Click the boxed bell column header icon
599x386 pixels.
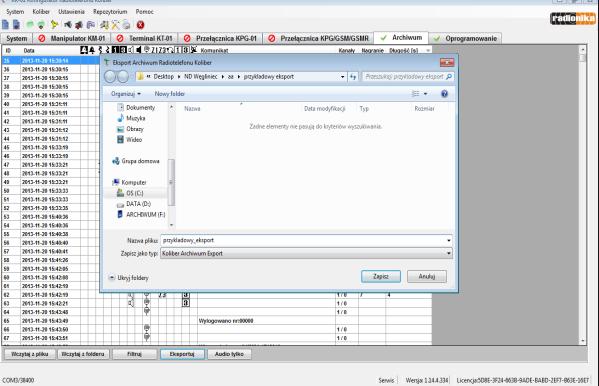[84, 50]
